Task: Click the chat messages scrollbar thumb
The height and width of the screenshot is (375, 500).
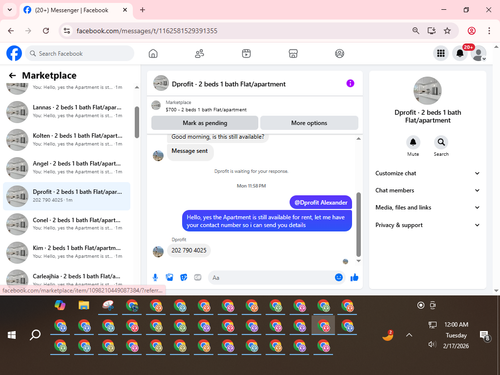Action: click(x=359, y=224)
